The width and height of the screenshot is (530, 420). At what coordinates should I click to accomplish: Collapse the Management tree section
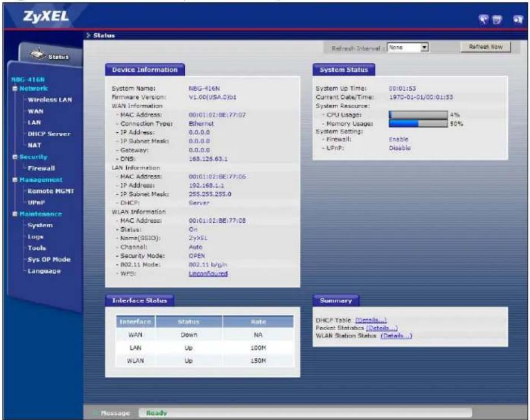15,180
